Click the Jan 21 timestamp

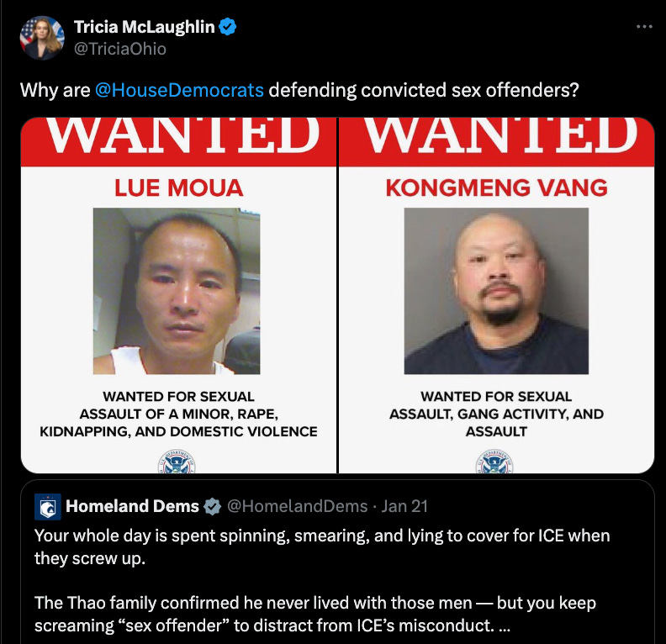[404, 506]
